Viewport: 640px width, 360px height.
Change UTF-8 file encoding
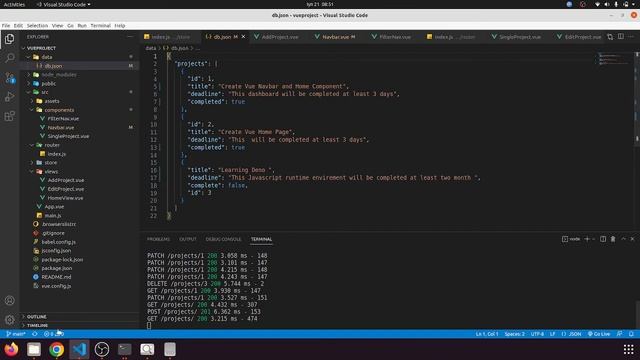[537, 334]
